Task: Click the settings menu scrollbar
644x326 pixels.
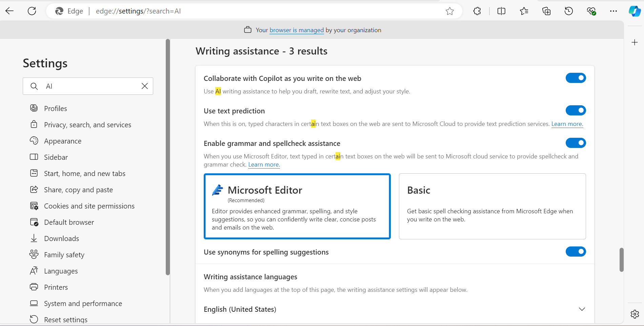Action: click(167, 157)
